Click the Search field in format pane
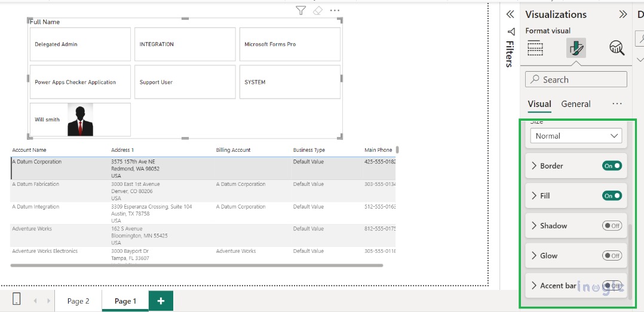Screen dimensions: 644x312 576,79
